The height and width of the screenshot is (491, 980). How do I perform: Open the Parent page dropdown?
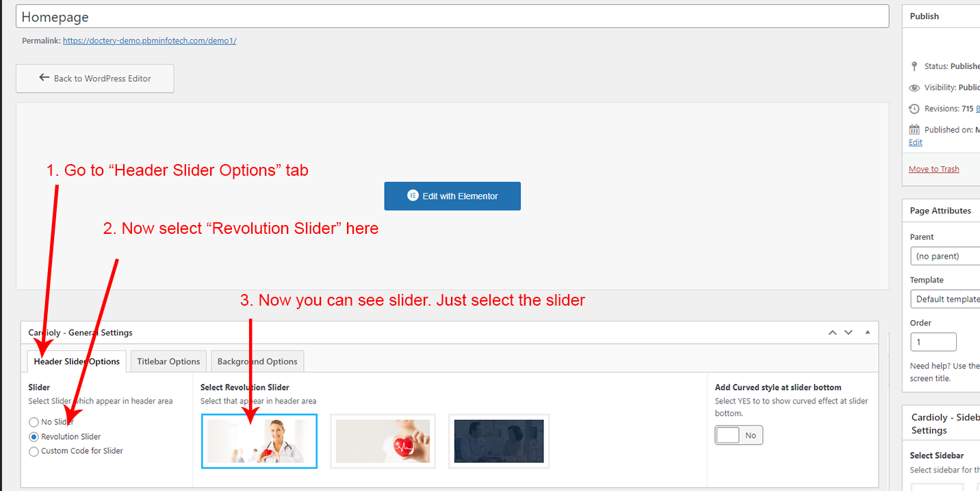944,256
